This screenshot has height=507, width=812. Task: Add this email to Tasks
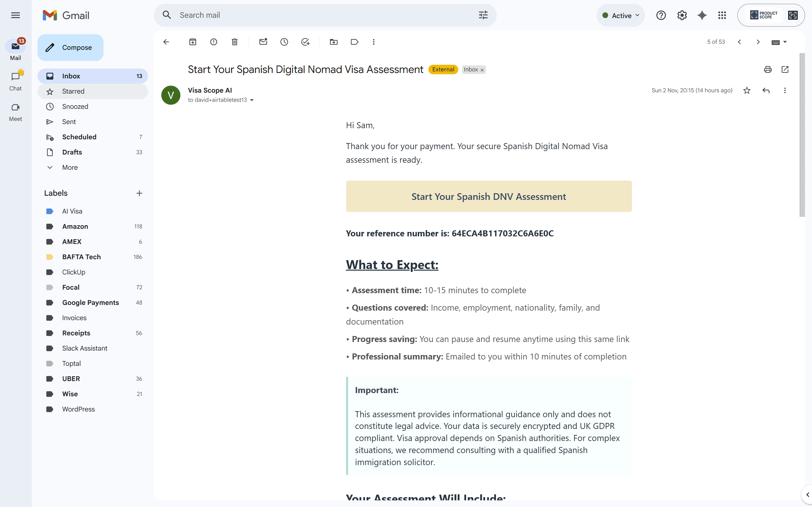coord(305,42)
